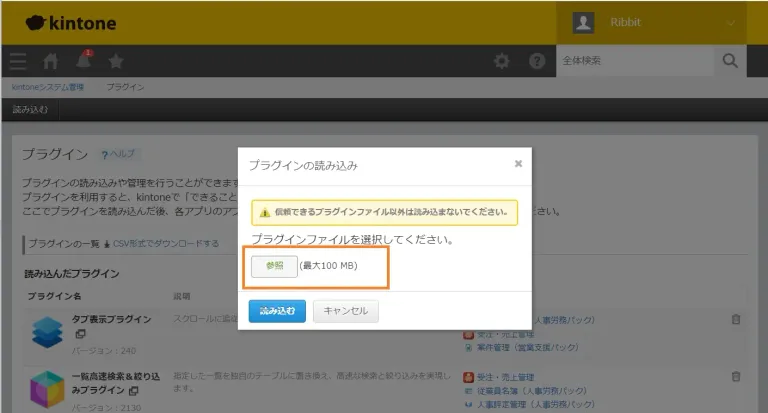Screen dimensions: 768x413
Task: Click the プラグイン名 column header
Action: 54,296
